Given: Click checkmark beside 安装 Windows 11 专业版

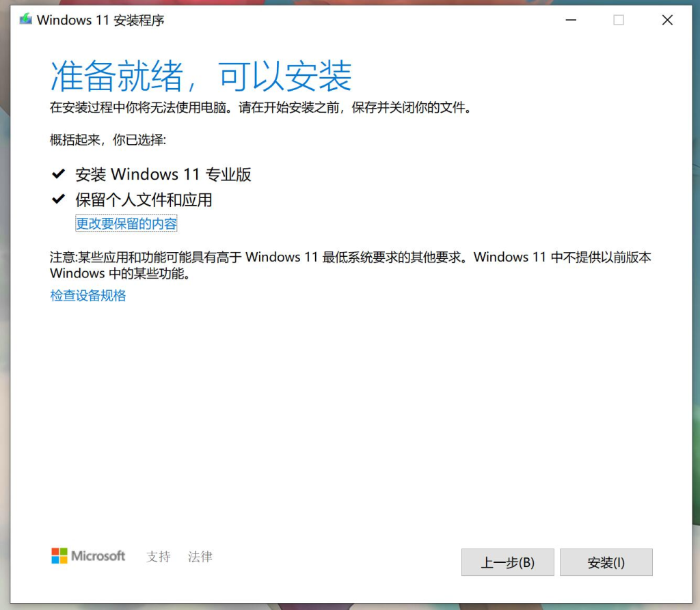Looking at the screenshot, I should click(x=59, y=174).
